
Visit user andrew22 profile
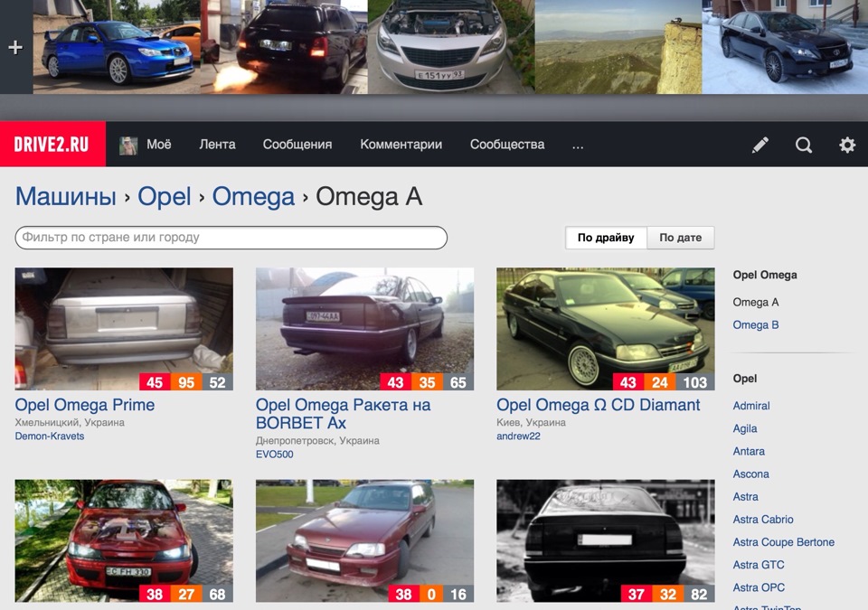pyautogui.click(x=518, y=436)
